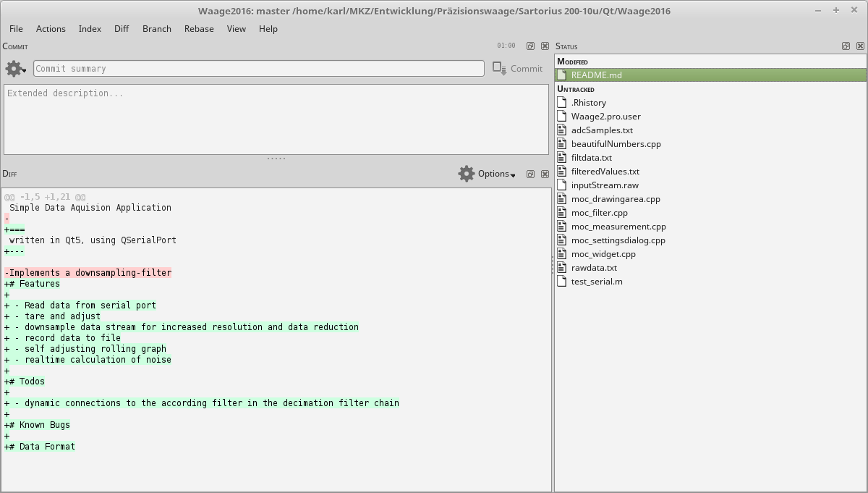Open the Diff options gear icon
Screen dimensions: 868x493
(x=467, y=174)
